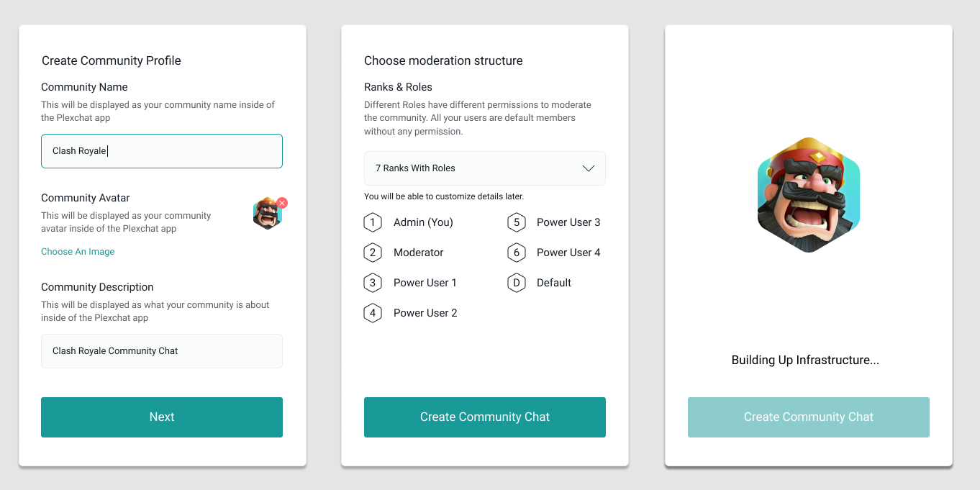The image size is (980, 490).
Task: Remove the community avatar with red X
Action: [x=282, y=203]
